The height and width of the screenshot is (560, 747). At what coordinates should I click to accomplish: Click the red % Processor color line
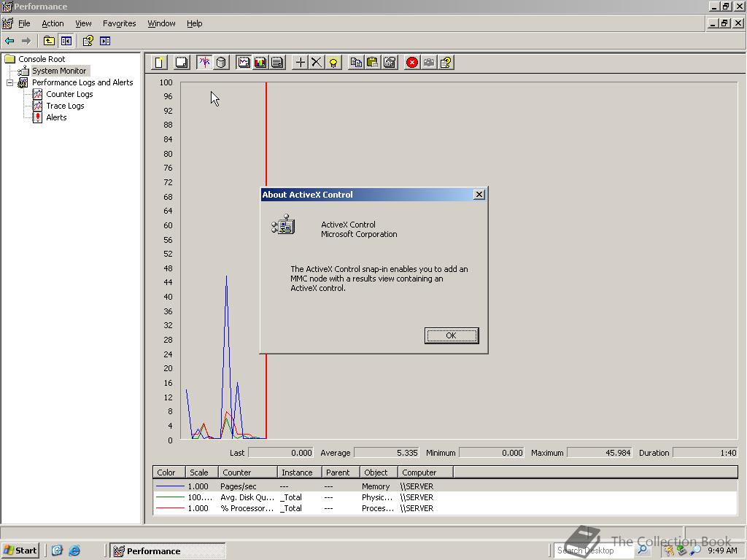click(170, 508)
